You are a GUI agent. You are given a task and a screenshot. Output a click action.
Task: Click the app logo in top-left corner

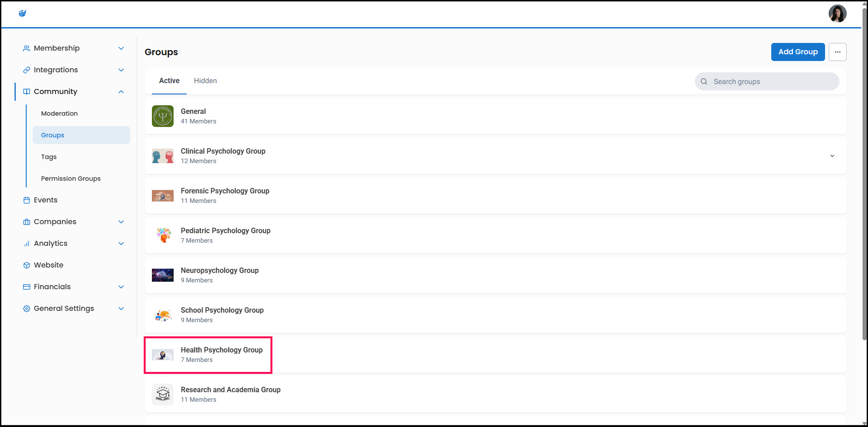tap(23, 14)
